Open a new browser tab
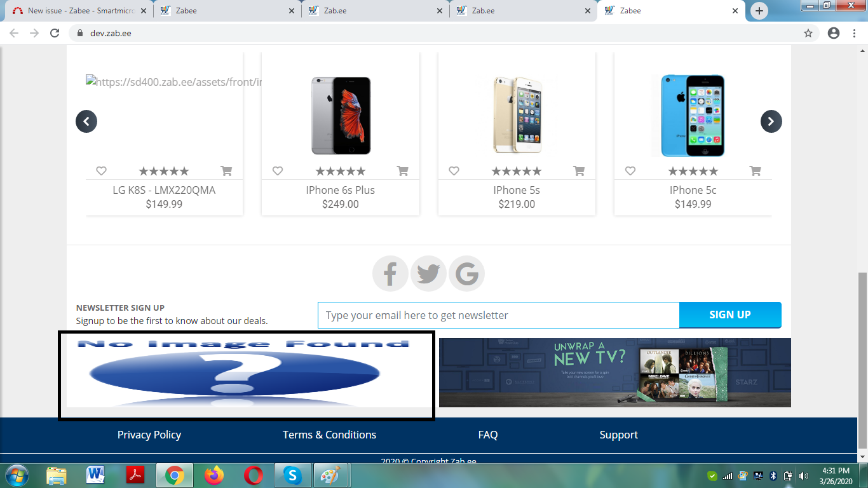Viewport: 868px width, 488px height. pyautogui.click(x=759, y=11)
